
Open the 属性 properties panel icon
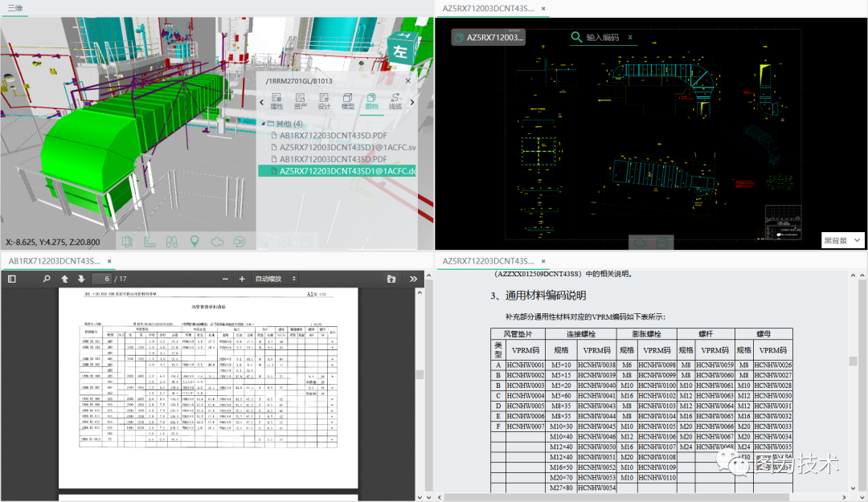click(x=276, y=101)
